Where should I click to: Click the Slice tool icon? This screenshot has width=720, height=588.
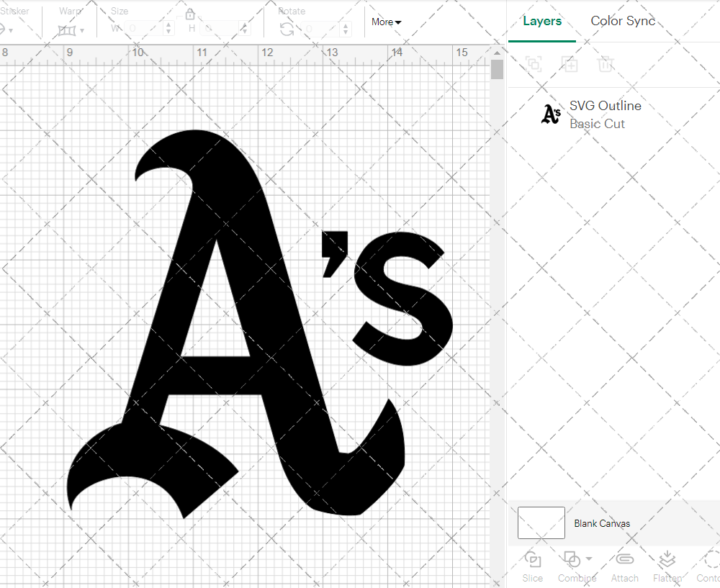[x=533, y=559]
